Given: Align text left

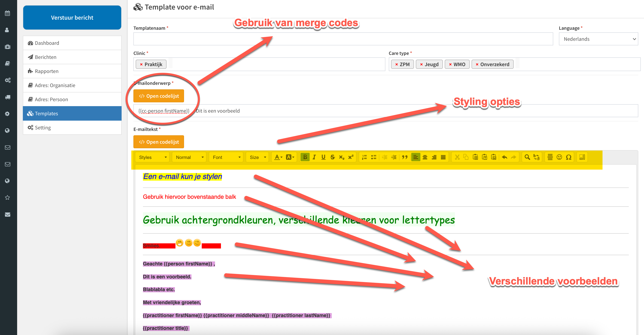Looking at the screenshot, I should click(415, 157).
